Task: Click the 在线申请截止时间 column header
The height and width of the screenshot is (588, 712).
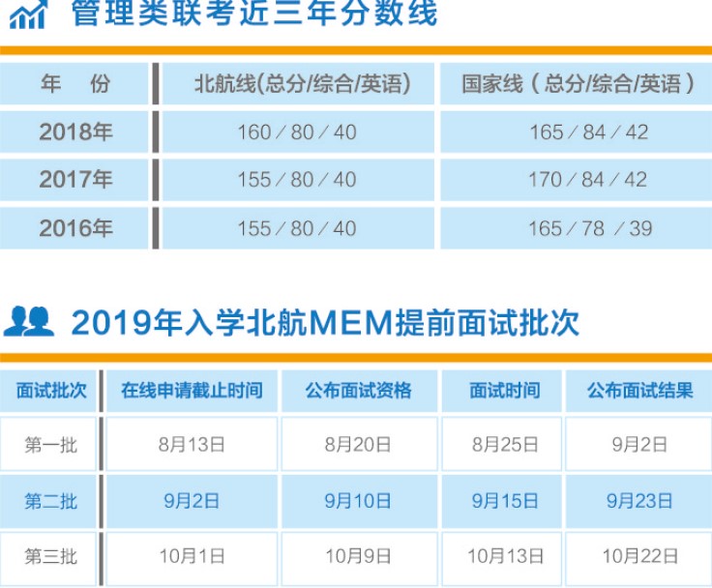Action: coord(192,391)
